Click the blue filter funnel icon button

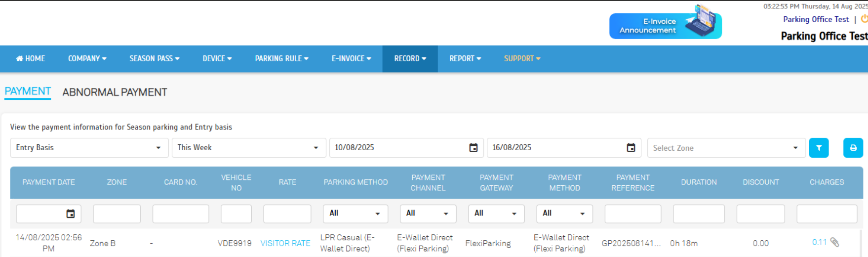click(819, 148)
